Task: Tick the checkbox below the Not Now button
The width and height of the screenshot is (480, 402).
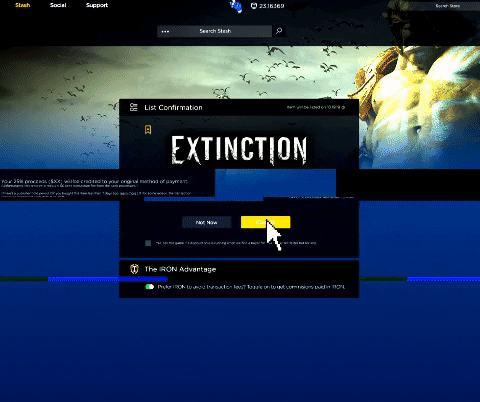Action: [x=148, y=243]
